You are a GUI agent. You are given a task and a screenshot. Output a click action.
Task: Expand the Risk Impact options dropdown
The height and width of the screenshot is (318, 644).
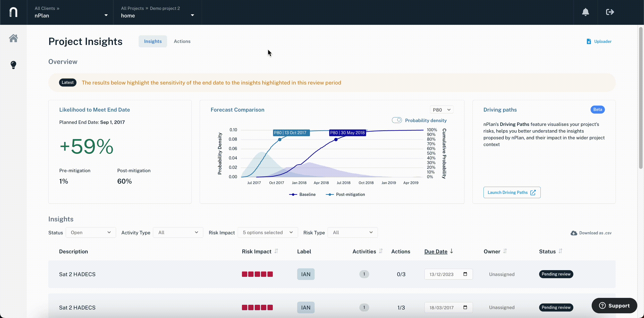pyautogui.click(x=268, y=233)
